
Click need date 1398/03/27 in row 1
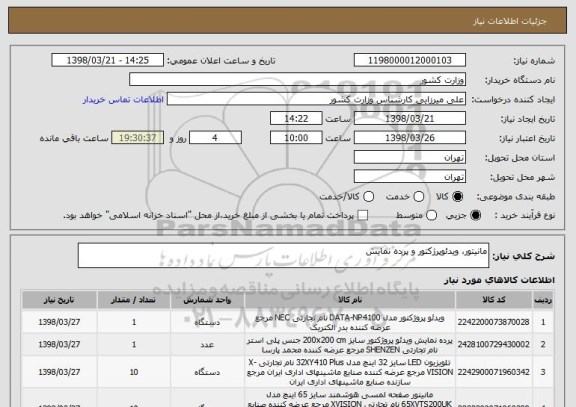point(59,322)
